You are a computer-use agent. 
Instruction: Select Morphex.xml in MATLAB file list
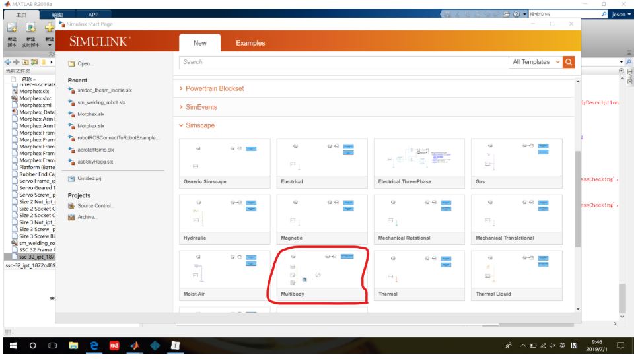point(35,106)
